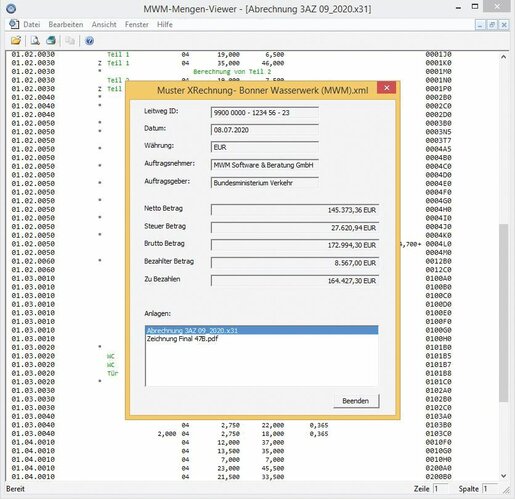Open the Datei menu
The width and height of the screenshot is (515, 500).
32,24
